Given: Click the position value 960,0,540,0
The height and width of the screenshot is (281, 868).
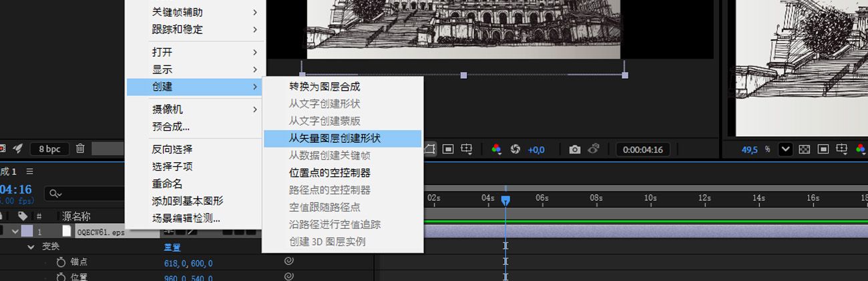Looking at the screenshot, I should point(188,277).
